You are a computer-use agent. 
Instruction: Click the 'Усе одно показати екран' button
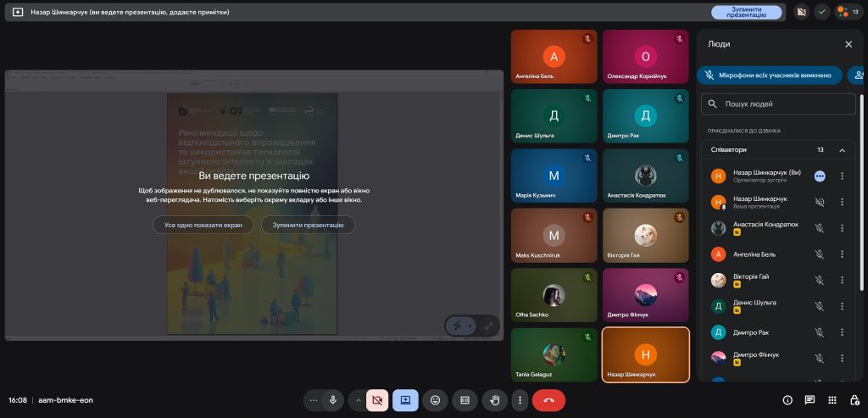203,225
